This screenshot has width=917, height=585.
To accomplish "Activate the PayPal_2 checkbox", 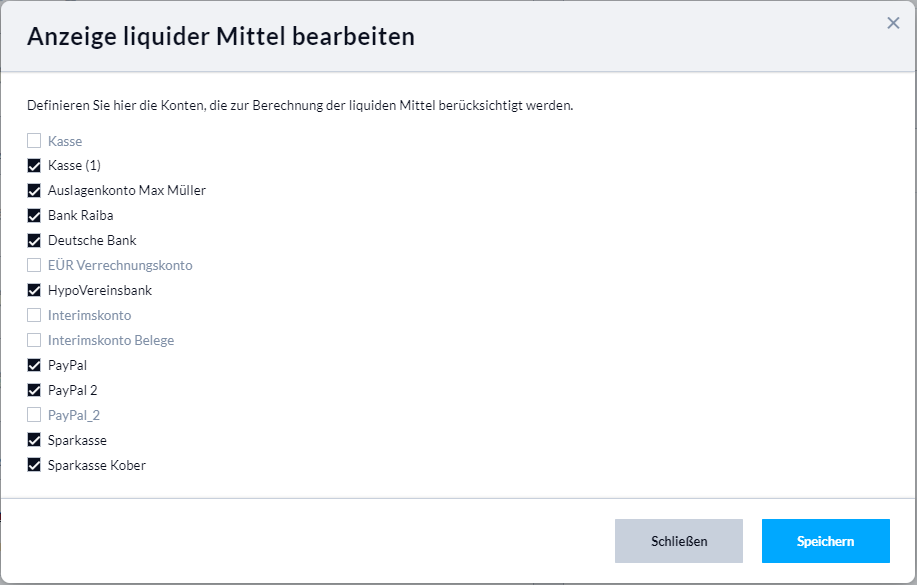I will coord(34,415).
